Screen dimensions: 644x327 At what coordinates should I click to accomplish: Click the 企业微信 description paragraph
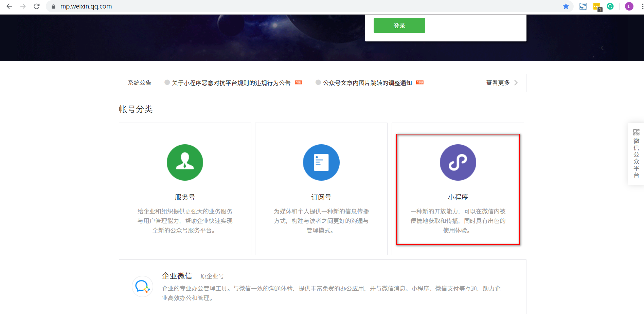pyautogui.click(x=331, y=293)
